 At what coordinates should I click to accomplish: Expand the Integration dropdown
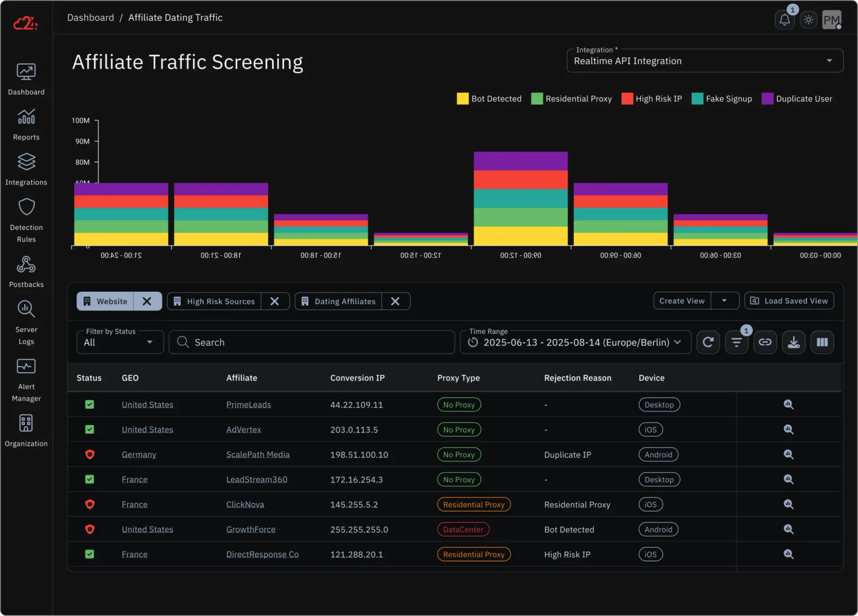pyautogui.click(x=829, y=61)
